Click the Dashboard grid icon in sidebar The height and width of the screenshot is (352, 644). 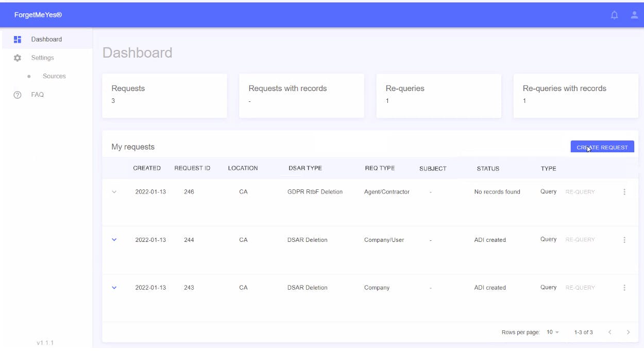[x=18, y=40]
